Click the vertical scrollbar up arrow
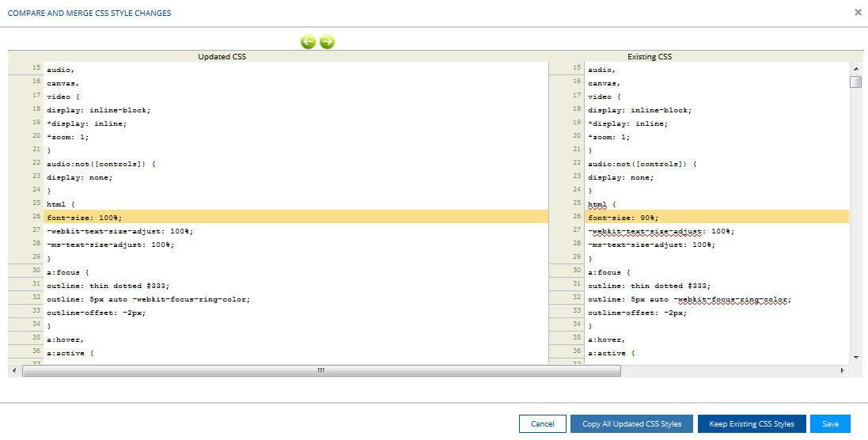This screenshot has width=868, height=440. click(855, 68)
